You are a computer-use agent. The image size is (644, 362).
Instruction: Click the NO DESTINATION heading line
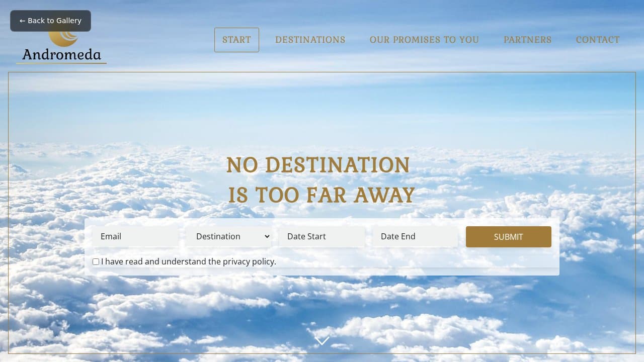coord(318,165)
